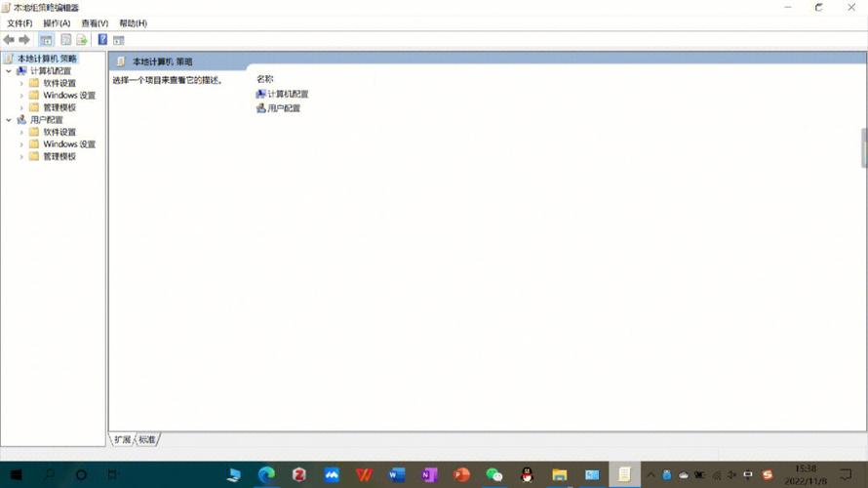Collapse the 计算机配置 tree node
This screenshot has height=488, width=868.
click(x=9, y=71)
